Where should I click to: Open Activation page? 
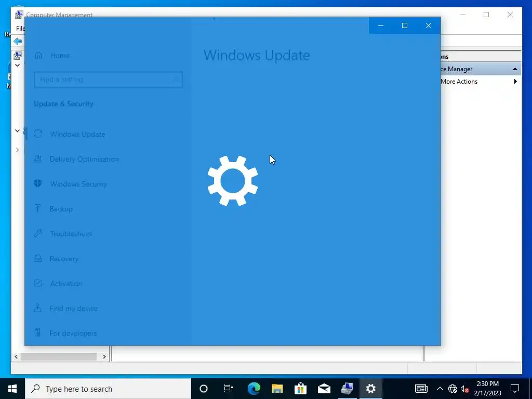pyautogui.click(x=66, y=283)
